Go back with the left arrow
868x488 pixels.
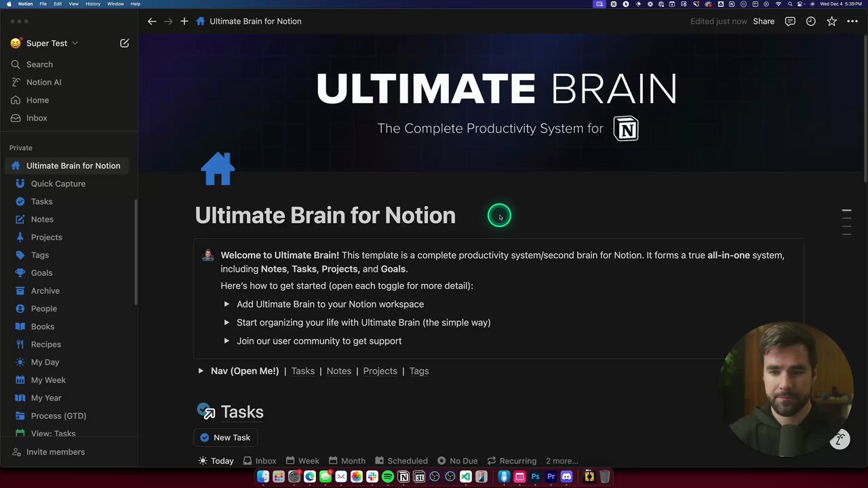(152, 22)
